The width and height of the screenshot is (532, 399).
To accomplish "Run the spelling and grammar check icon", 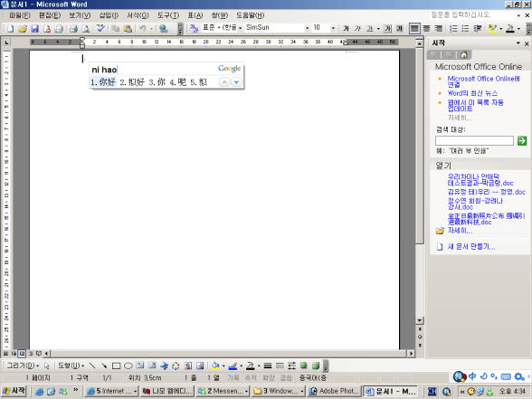I will (100, 29).
